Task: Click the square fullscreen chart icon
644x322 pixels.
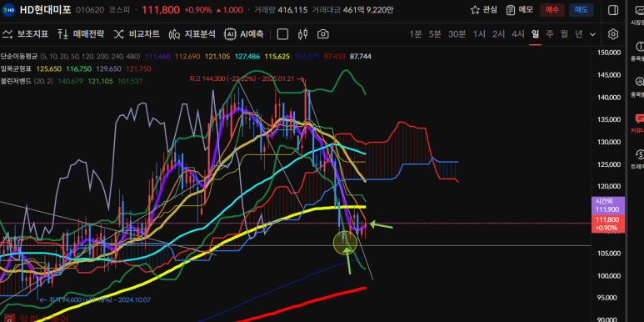Action: pyautogui.click(x=282, y=34)
